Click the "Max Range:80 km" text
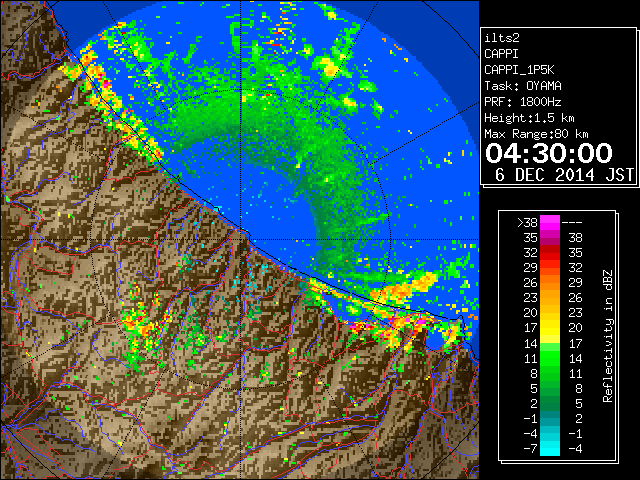 point(536,134)
